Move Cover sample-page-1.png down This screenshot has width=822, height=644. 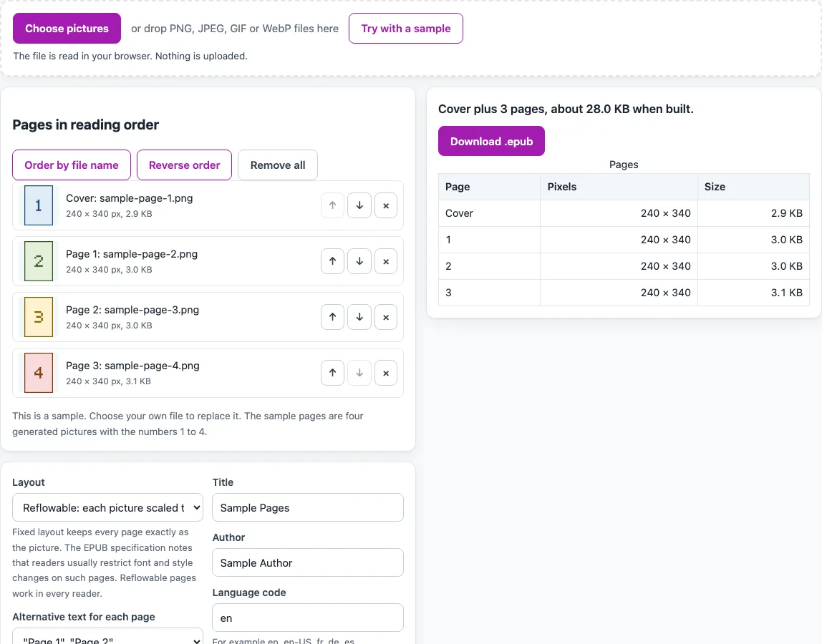pyautogui.click(x=359, y=205)
